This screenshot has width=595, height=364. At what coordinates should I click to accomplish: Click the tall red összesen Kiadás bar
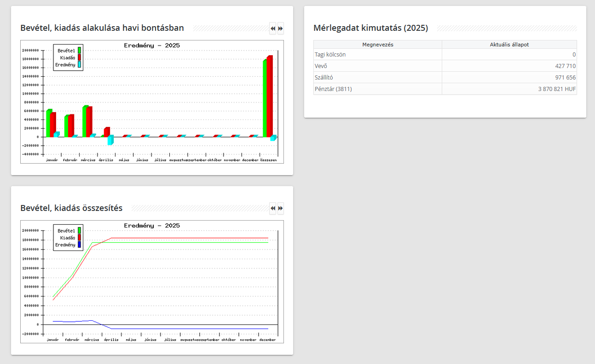[x=270, y=97]
